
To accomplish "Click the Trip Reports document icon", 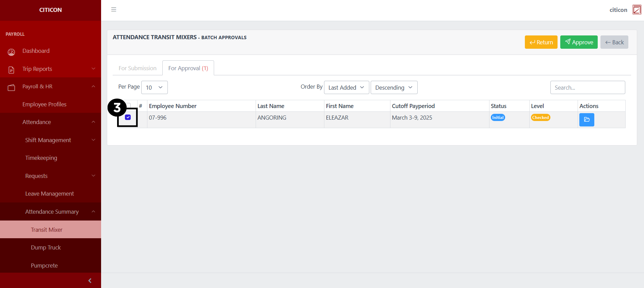I will [x=11, y=70].
